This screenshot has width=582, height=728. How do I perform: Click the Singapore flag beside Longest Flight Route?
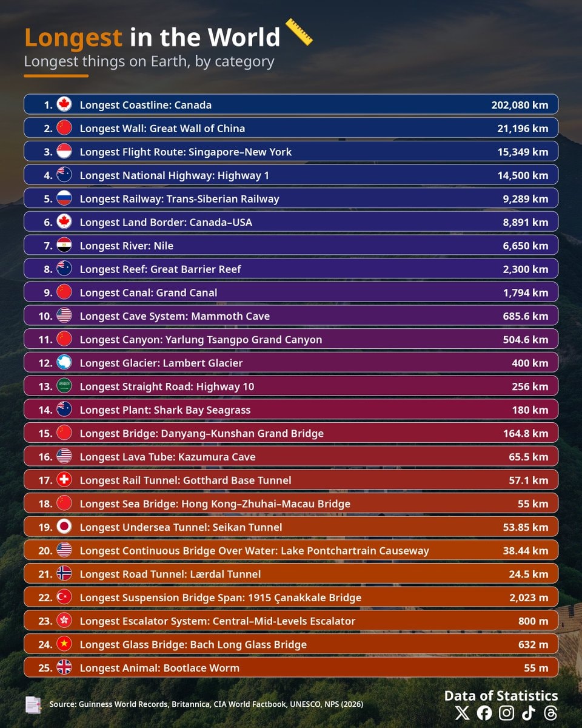[x=64, y=152]
